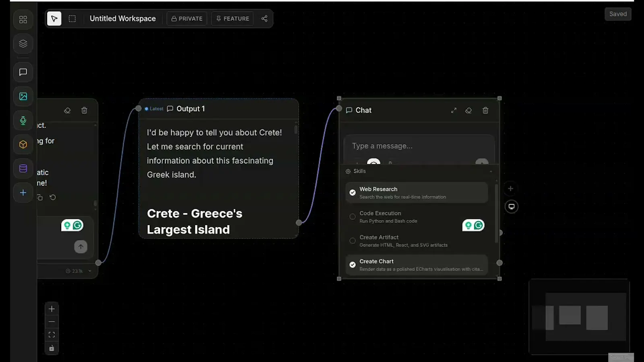Screen dimensions: 644x362
Task: Uncheck the Create Chart skill
Action: click(x=417, y=265)
